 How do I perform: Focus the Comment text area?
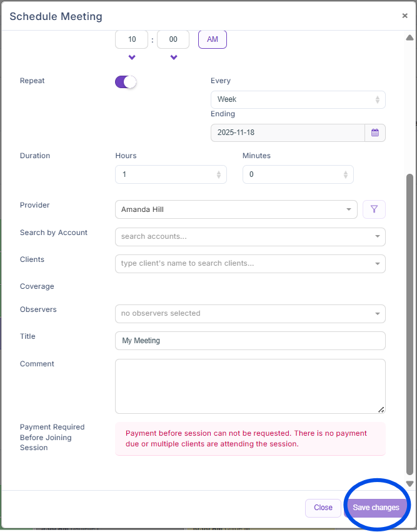click(250, 386)
